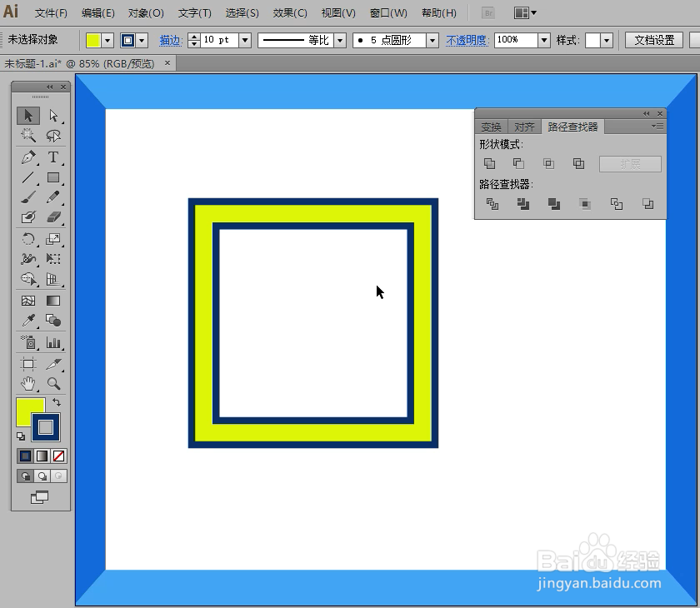This screenshot has height=608, width=700.
Task: Open 样式 graphic style dropdown
Action: (x=607, y=40)
